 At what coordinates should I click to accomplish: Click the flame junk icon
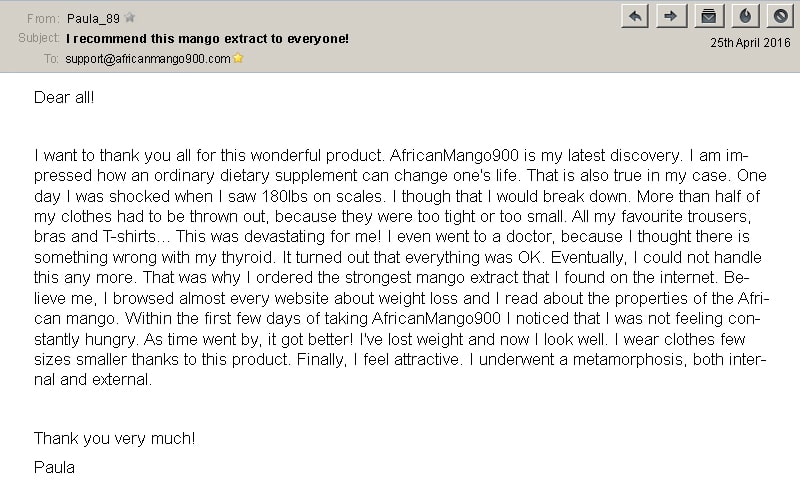pos(745,16)
